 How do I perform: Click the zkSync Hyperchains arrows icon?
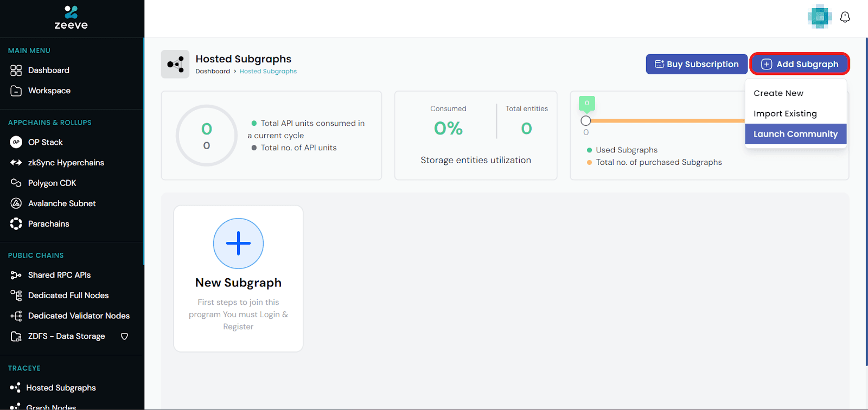(16, 163)
